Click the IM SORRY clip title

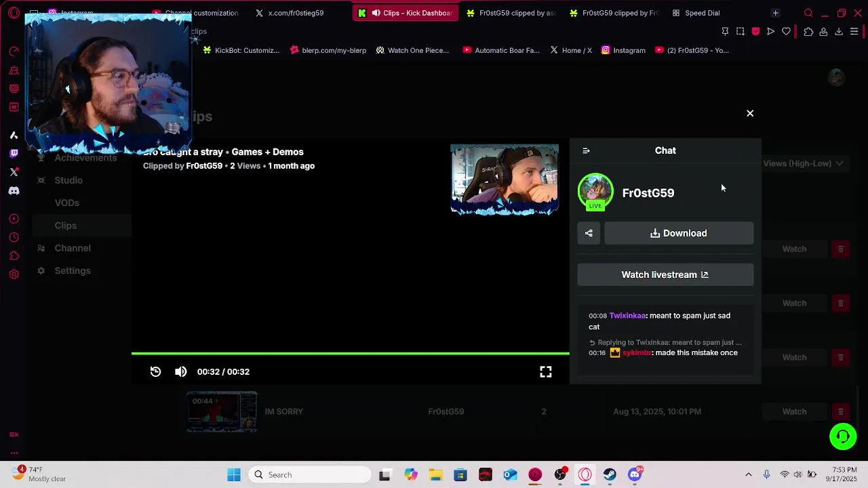tap(283, 411)
